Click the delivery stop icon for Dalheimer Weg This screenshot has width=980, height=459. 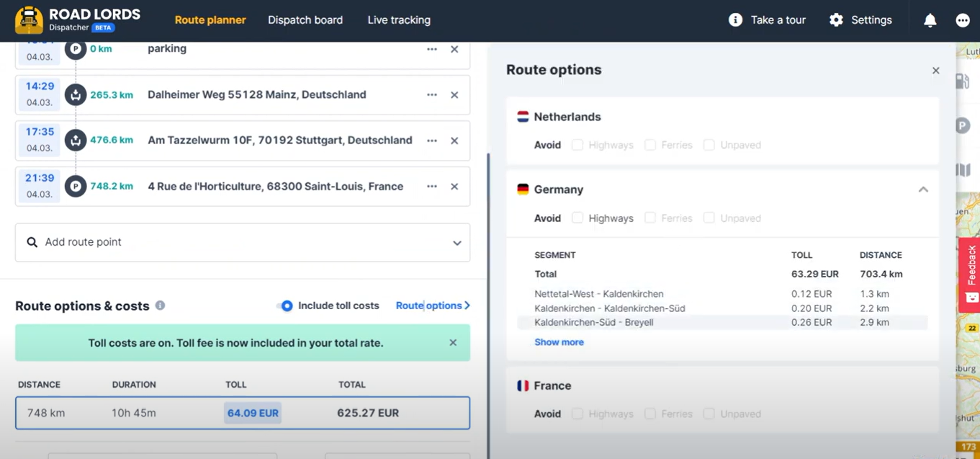click(x=76, y=94)
